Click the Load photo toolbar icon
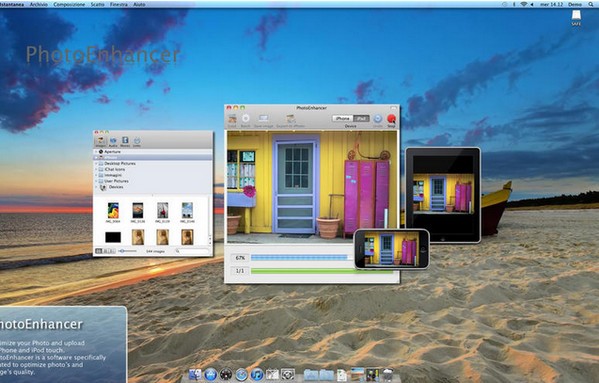The image size is (599, 383). click(232, 119)
